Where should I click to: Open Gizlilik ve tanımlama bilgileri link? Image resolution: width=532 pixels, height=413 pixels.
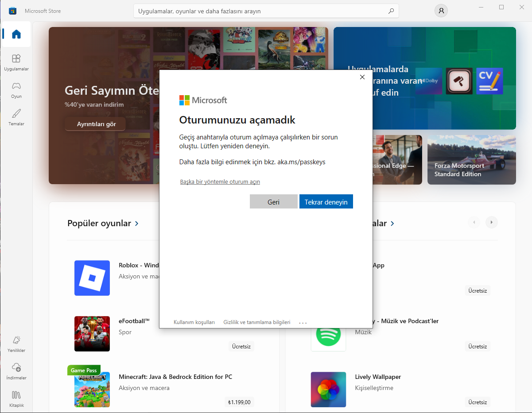(257, 322)
